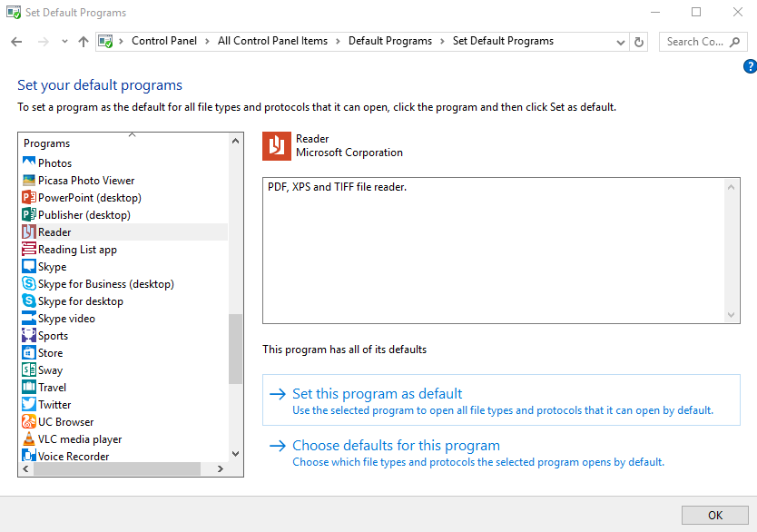Select Skype for Business (desktop) icon
757x532 pixels.
tap(29, 283)
